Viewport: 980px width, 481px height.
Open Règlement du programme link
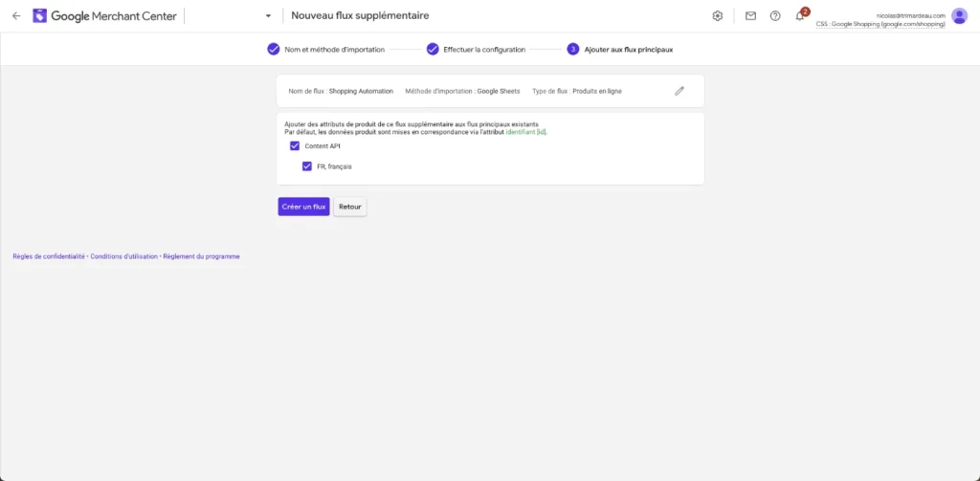coord(201,256)
